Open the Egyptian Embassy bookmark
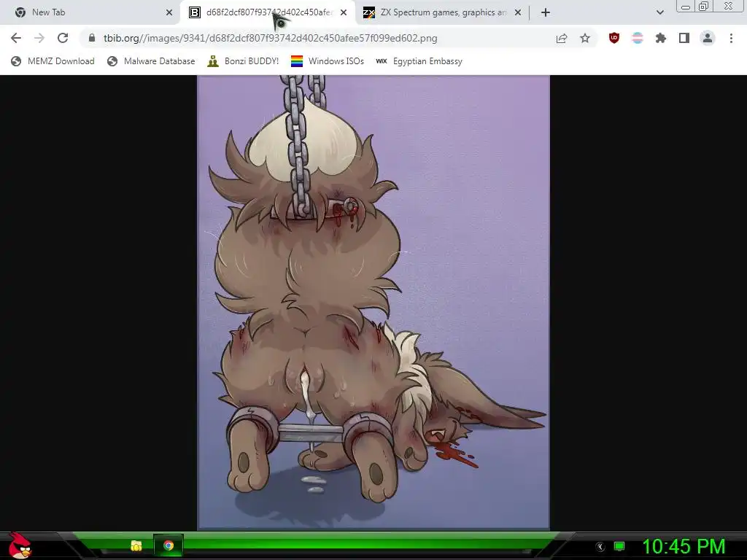The width and height of the screenshot is (747, 560). (419, 61)
